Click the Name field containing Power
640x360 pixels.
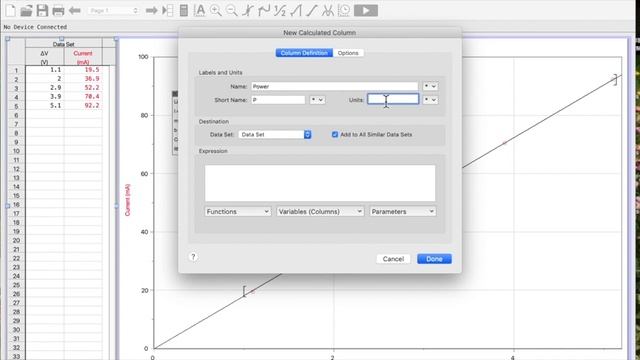[x=335, y=87]
